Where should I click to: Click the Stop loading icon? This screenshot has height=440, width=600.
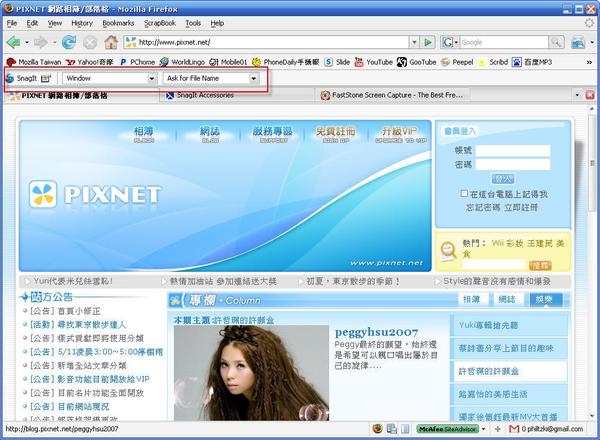coord(90,42)
